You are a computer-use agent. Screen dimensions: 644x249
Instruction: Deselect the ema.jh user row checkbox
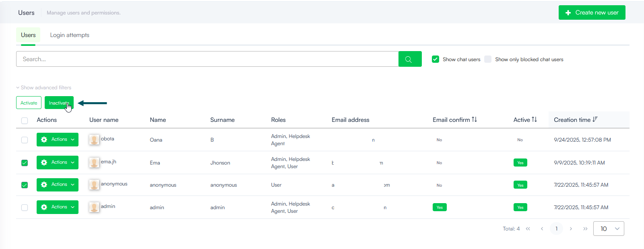tap(25, 163)
